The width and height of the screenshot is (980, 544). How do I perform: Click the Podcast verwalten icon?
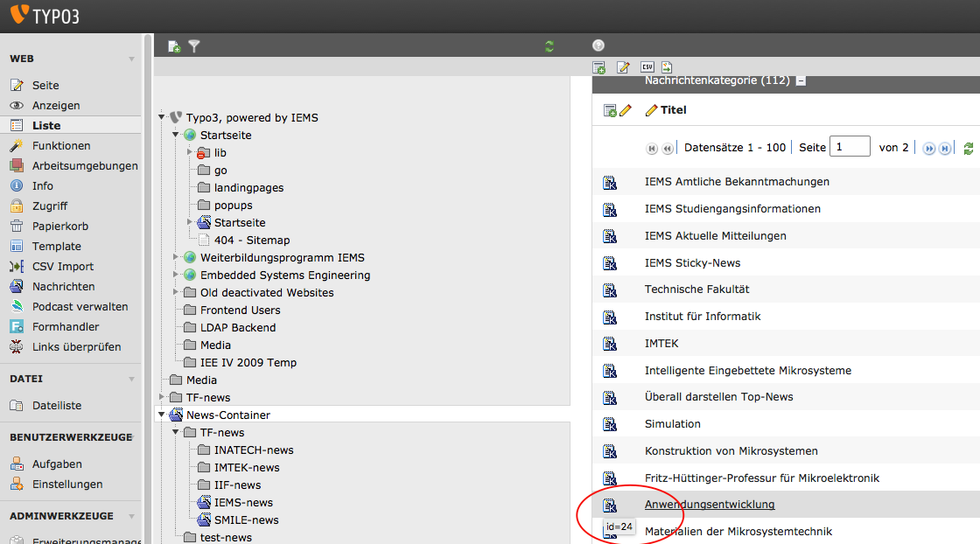pos(17,306)
